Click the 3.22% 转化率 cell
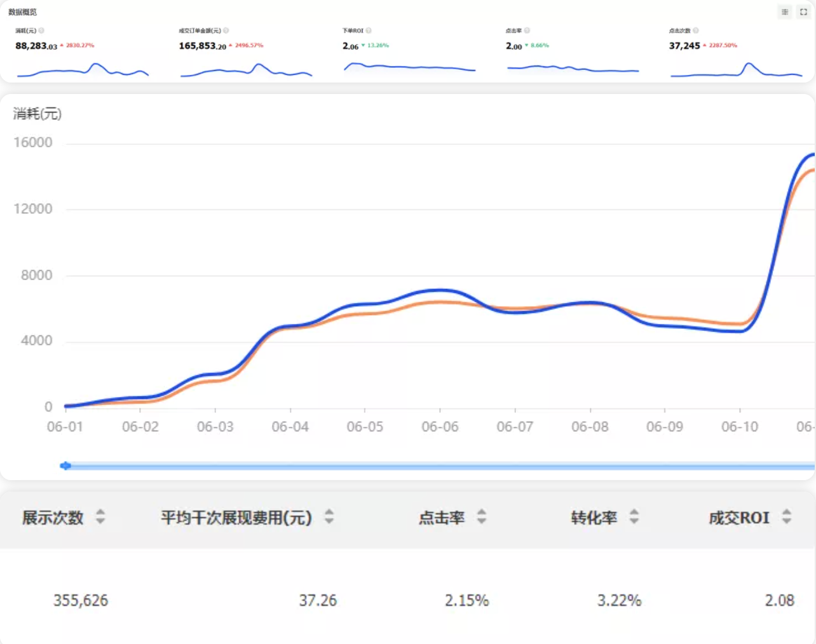816x644 pixels. click(619, 600)
